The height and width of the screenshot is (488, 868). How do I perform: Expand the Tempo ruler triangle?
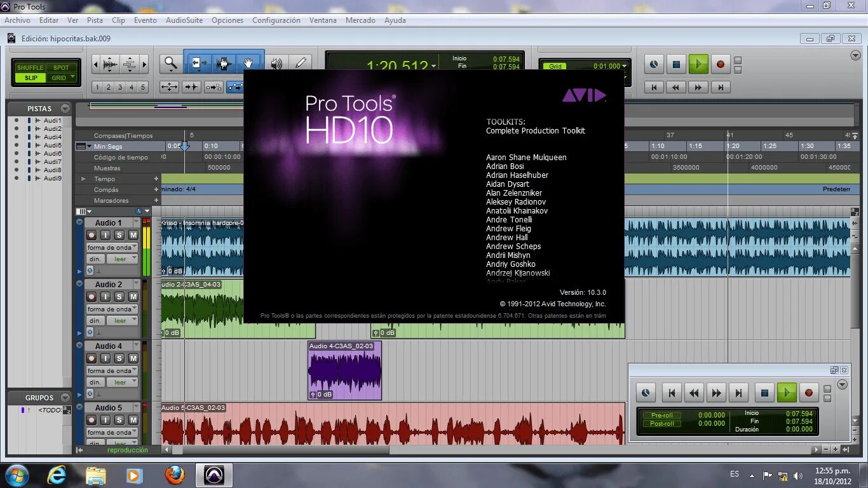(83, 179)
